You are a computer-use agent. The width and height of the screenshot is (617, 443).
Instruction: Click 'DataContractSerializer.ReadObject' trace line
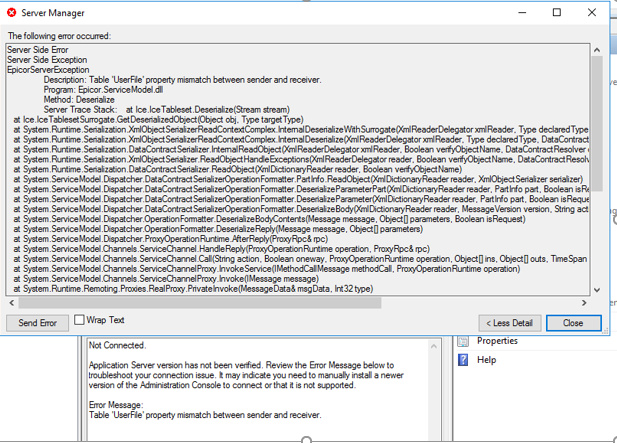tap(237, 169)
